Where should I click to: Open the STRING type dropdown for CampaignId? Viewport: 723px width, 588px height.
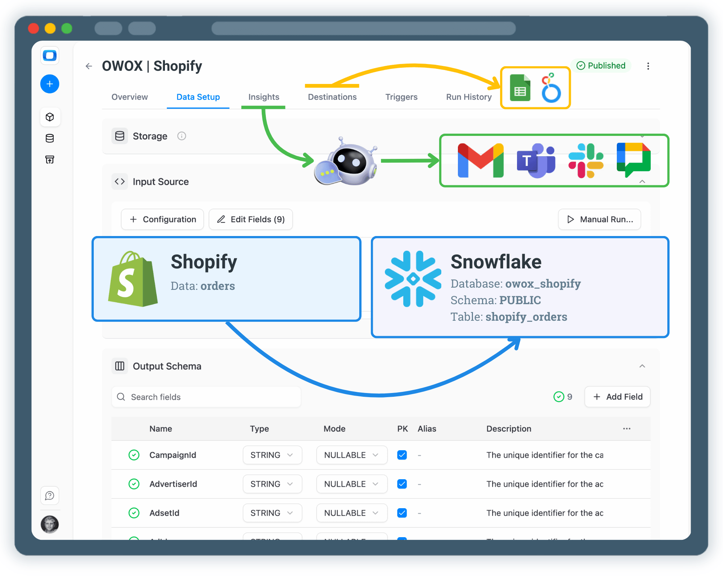[272, 455]
